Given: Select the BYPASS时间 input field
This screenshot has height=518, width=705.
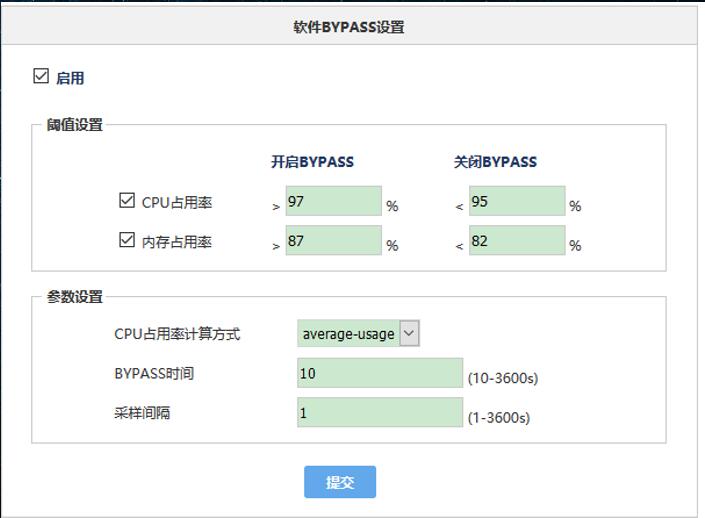Looking at the screenshot, I should [x=379, y=373].
